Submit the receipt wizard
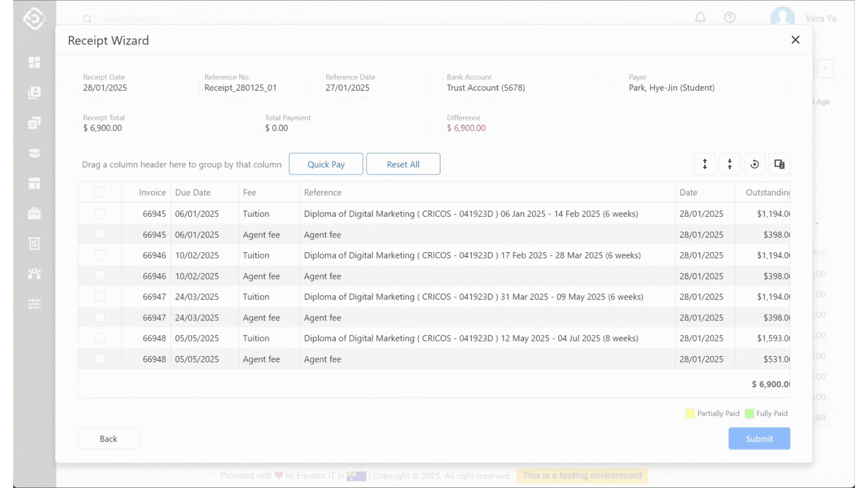 click(x=759, y=438)
